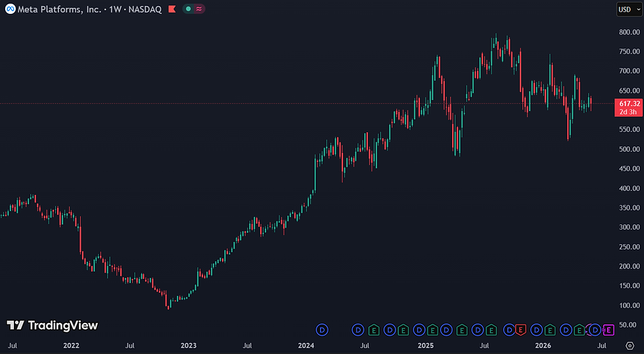The height and width of the screenshot is (354, 644).
Task: Open the chart settings gear icon
Action: coord(630,346)
